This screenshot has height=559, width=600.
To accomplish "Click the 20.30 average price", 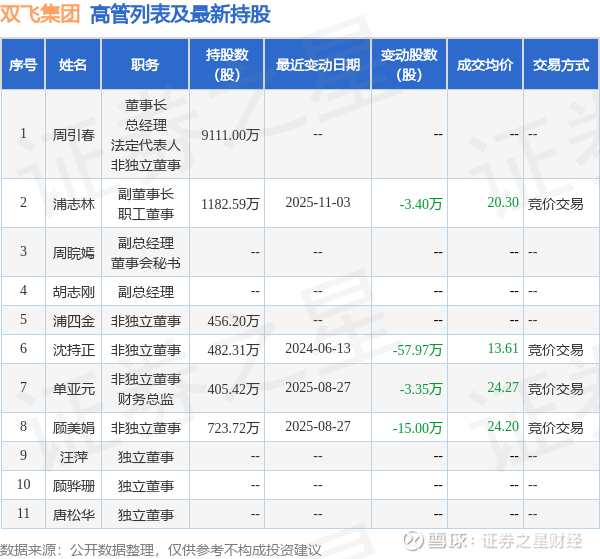I will click(x=503, y=202).
